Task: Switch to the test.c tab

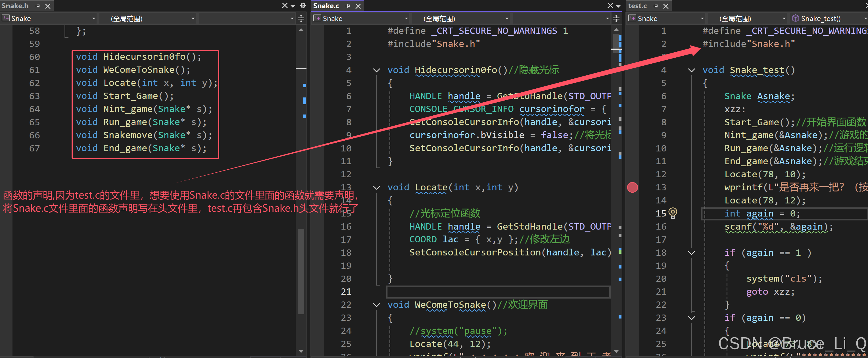Action: (x=638, y=6)
